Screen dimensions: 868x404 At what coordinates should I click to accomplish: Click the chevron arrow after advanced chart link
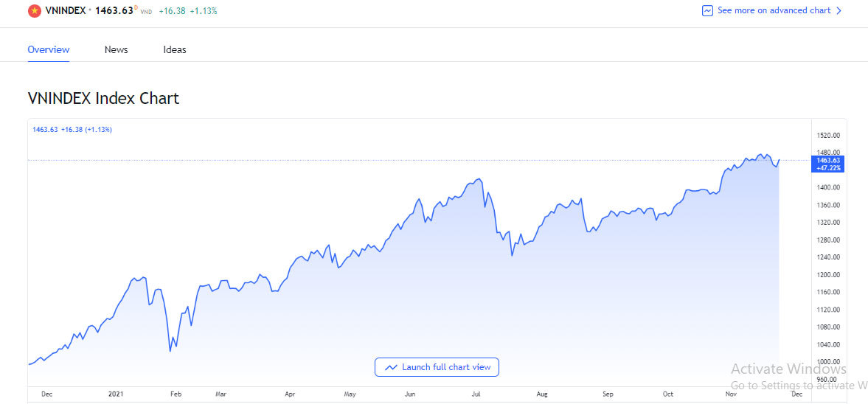tap(839, 11)
